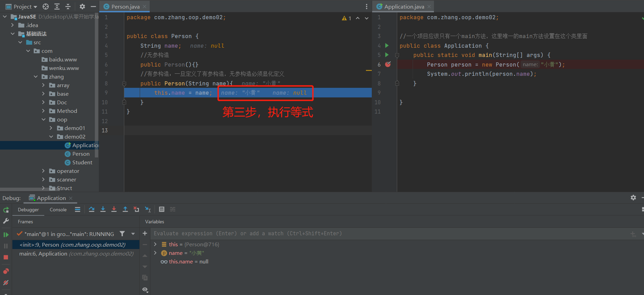This screenshot has height=295, width=644.
Task: Open the Debugger tab
Action: [x=28, y=210]
